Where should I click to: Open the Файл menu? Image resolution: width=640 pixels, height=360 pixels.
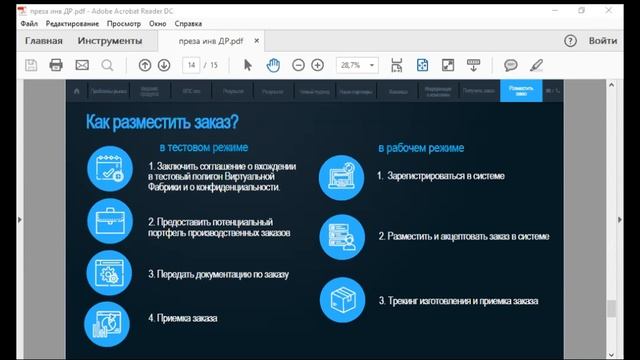pyautogui.click(x=29, y=24)
